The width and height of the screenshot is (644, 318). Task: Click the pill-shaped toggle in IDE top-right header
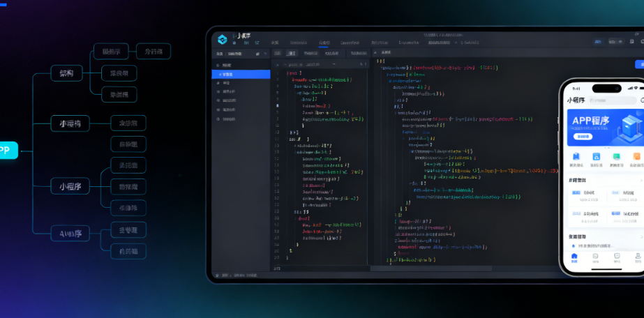(x=599, y=43)
